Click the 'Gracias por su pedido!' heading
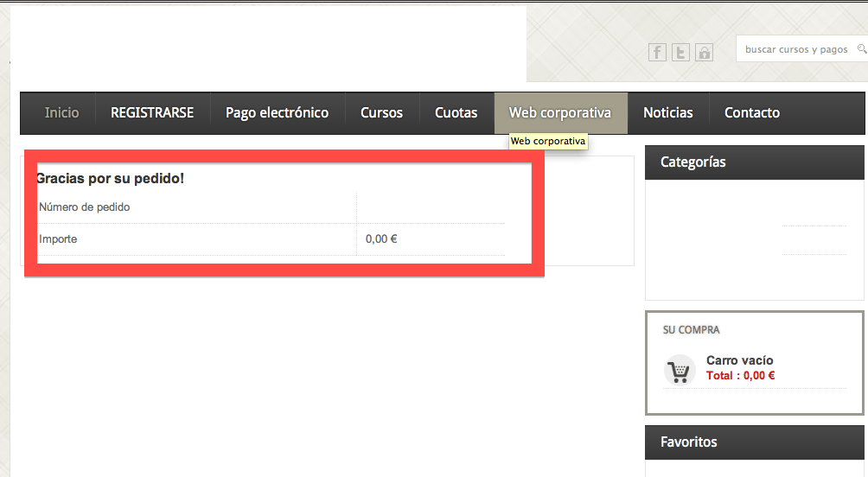868x477 pixels. click(110, 178)
